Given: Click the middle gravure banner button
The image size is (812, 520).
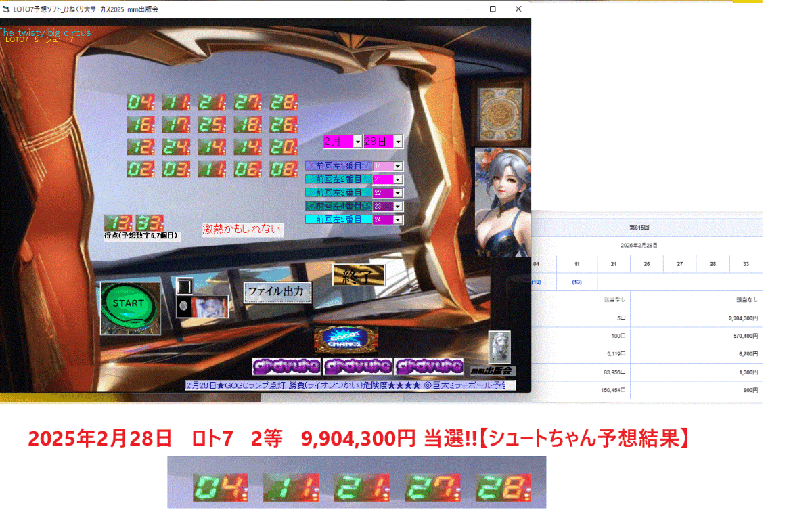Looking at the screenshot, I should pyautogui.click(x=358, y=366).
